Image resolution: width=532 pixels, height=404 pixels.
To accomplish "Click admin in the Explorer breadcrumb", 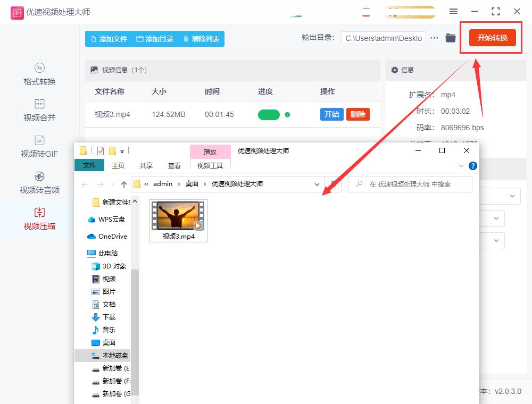I will tap(162, 184).
